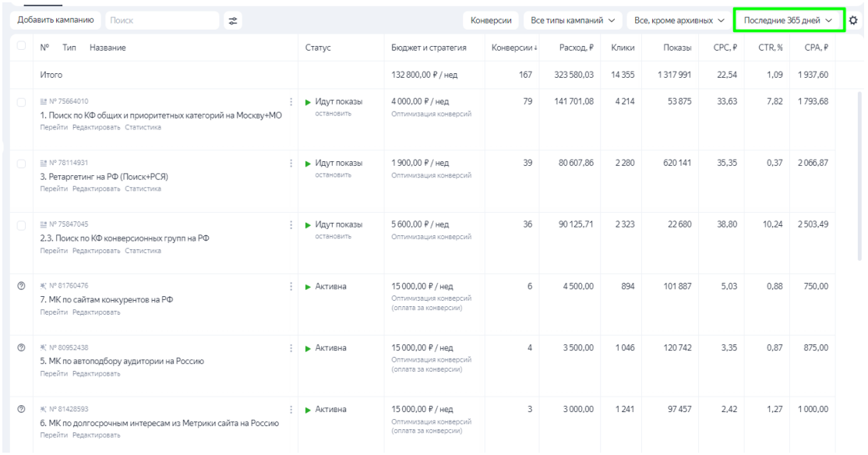Image resolution: width=868 pixels, height=455 pixels.
Task: Click campaign type icon beside № 75664010
Action: (43, 101)
